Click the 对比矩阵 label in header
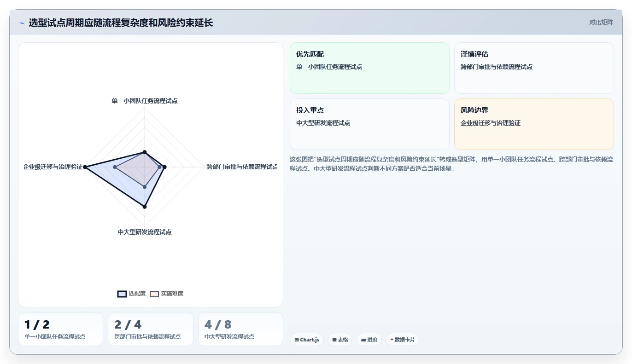Image resolution: width=632 pixels, height=364 pixels. 601,22
